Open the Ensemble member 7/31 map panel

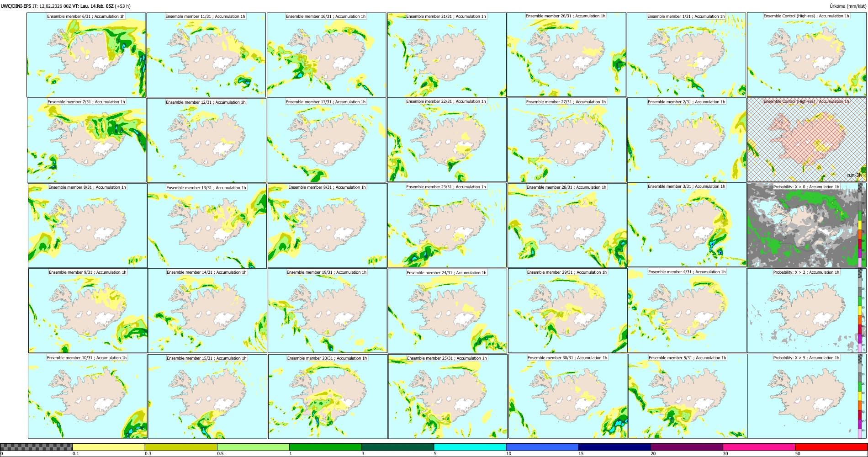tap(87, 140)
